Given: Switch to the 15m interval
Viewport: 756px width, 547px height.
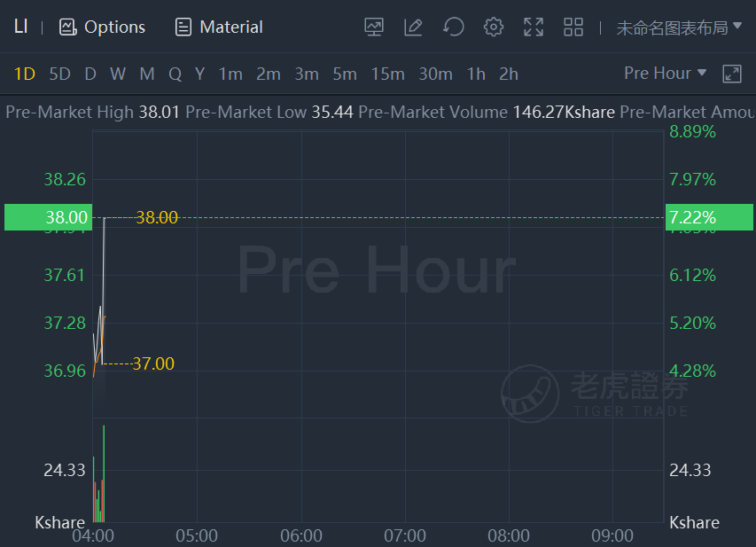Looking at the screenshot, I should click(x=387, y=74).
